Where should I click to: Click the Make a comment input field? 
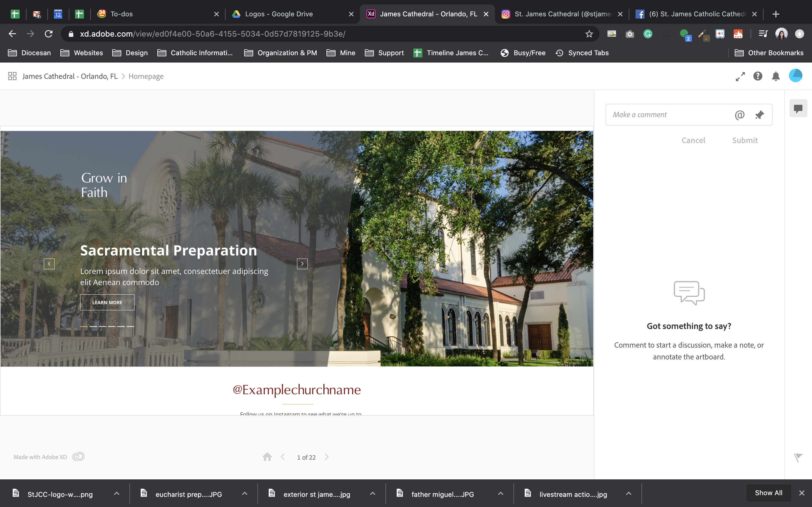coord(669,115)
